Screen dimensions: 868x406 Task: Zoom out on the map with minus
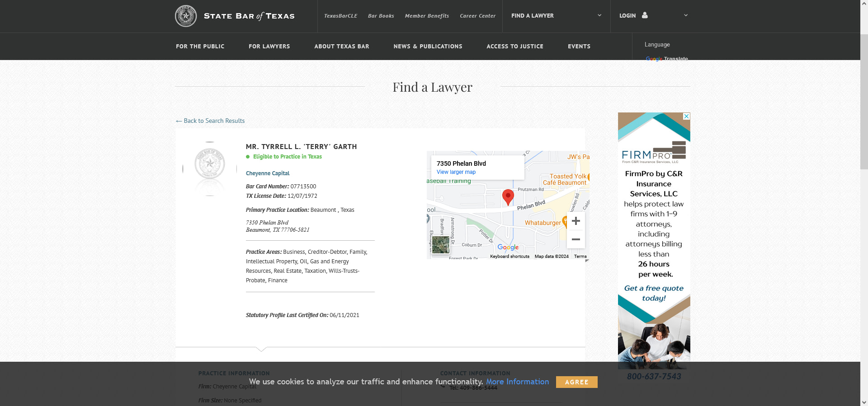tap(576, 239)
